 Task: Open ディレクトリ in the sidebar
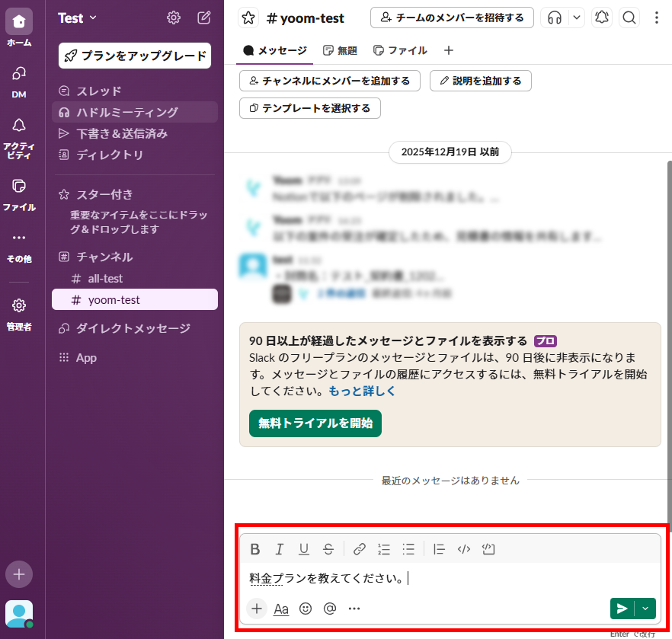coord(135,155)
